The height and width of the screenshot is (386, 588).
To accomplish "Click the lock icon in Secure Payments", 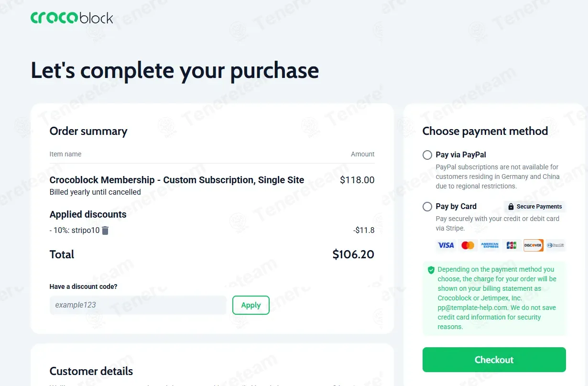I will [x=511, y=207].
